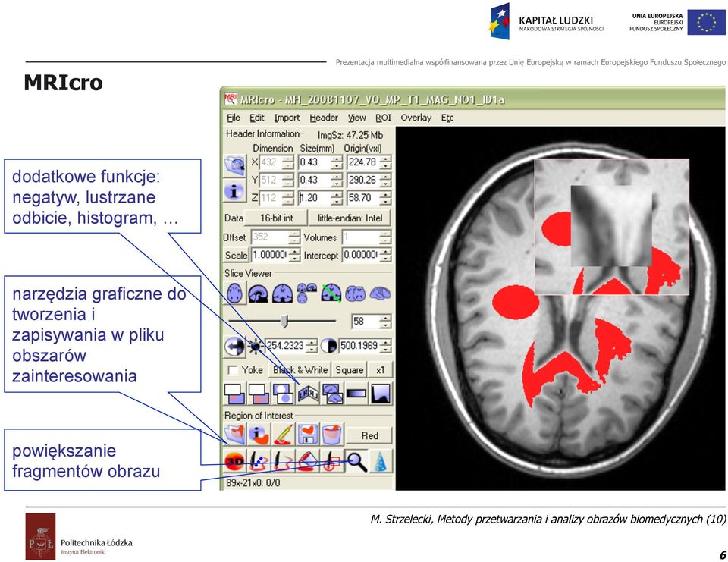Click the Square button
The width and height of the screenshot is (728, 562).
click(x=349, y=370)
